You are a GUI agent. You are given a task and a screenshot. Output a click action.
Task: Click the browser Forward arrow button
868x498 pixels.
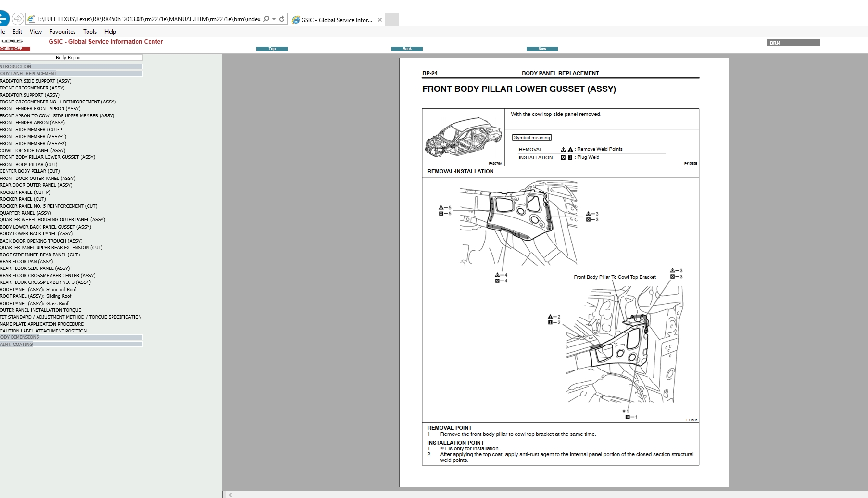pos(18,19)
